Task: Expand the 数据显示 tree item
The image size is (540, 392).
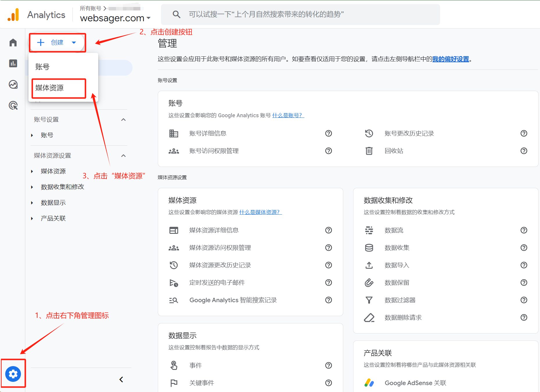Action: (x=32, y=203)
